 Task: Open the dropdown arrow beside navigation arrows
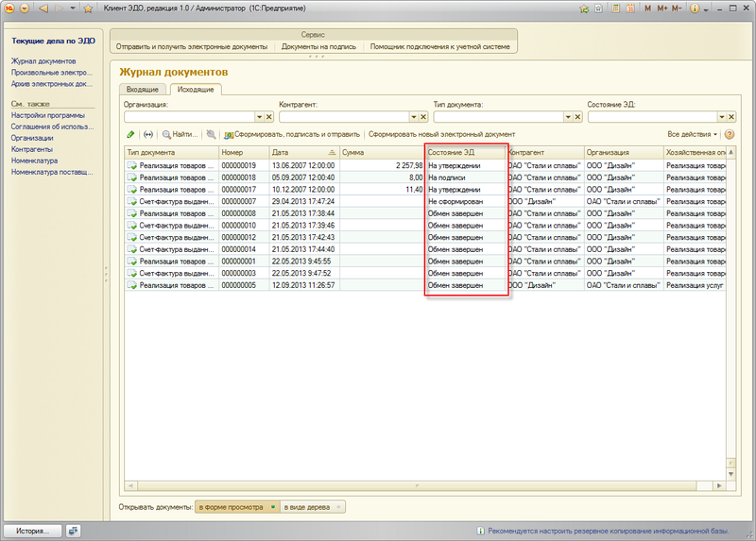point(73,8)
